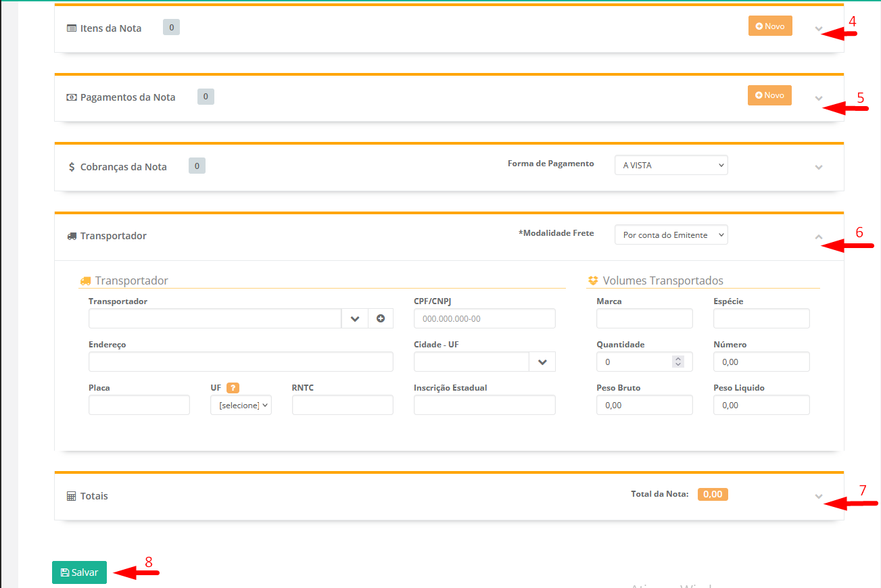The height and width of the screenshot is (588, 881).
Task: Open the Cidade - UF dropdown arrow
Action: (542, 362)
